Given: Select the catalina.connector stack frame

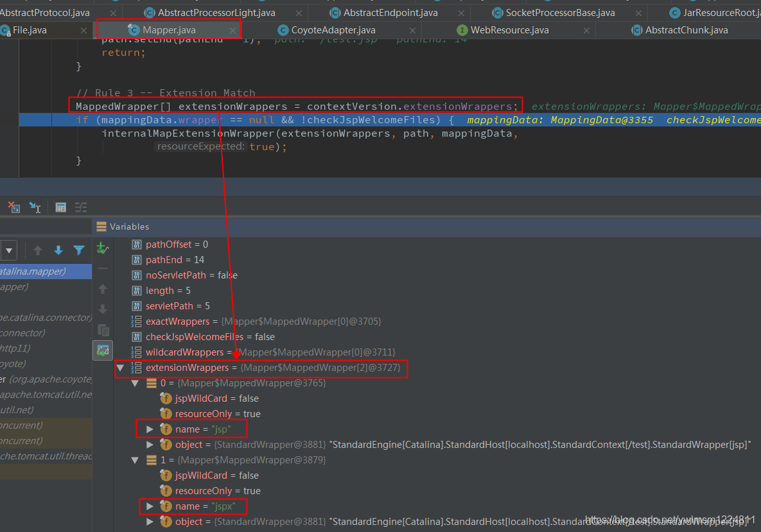Looking at the screenshot, I should (x=46, y=318).
